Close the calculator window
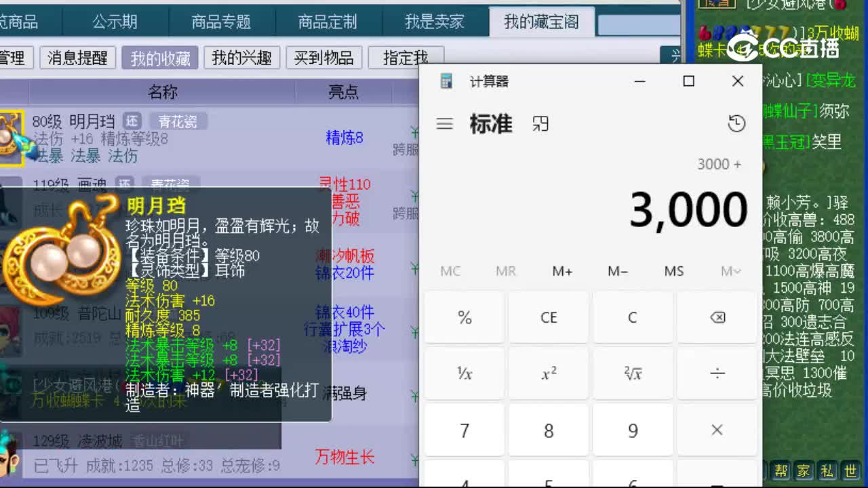Image resolution: width=868 pixels, height=488 pixels. pos(738,81)
